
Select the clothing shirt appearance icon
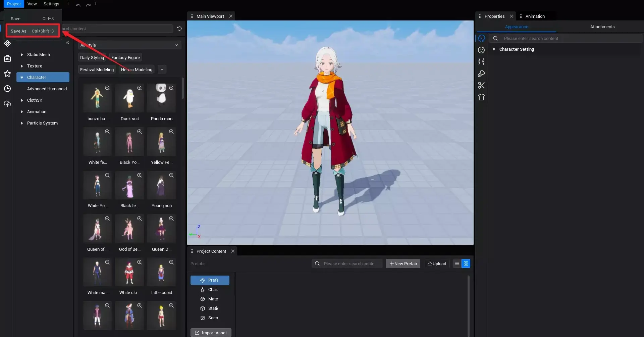pos(481,97)
